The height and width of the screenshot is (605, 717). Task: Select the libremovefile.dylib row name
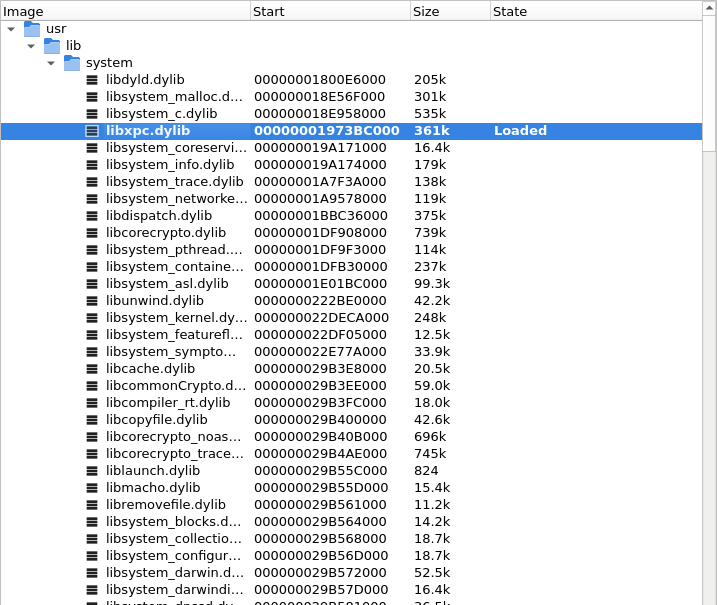(166, 505)
